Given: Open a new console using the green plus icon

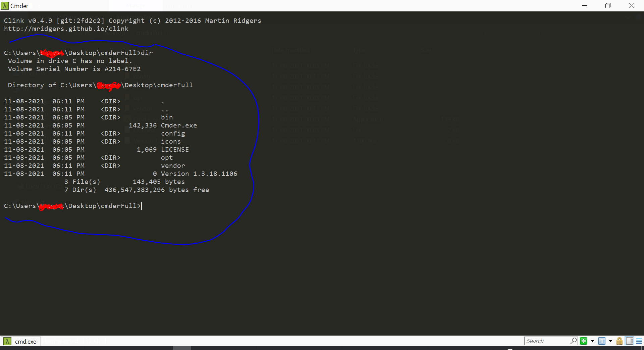Looking at the screenshot, I should coord(583,341).
